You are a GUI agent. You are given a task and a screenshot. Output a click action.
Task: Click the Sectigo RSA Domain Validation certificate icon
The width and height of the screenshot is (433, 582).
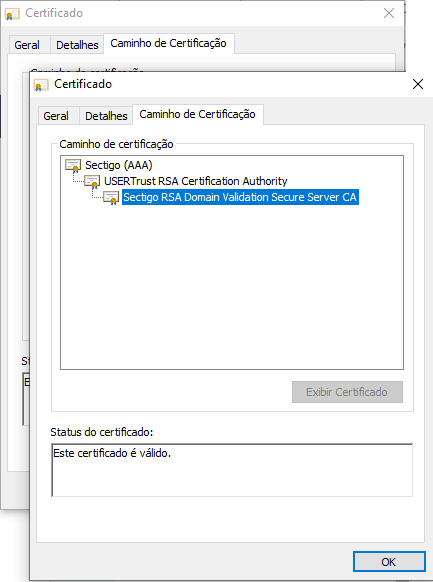(x=111, y=197)
